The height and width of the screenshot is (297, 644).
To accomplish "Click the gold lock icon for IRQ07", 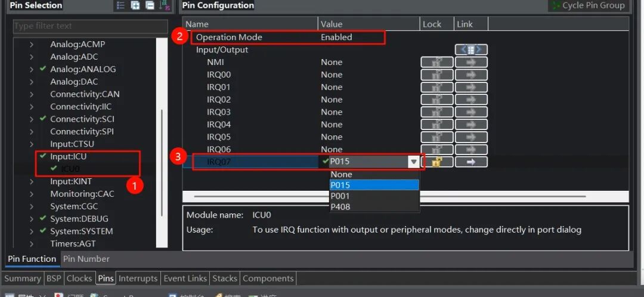I will click(x=436, y=162).
